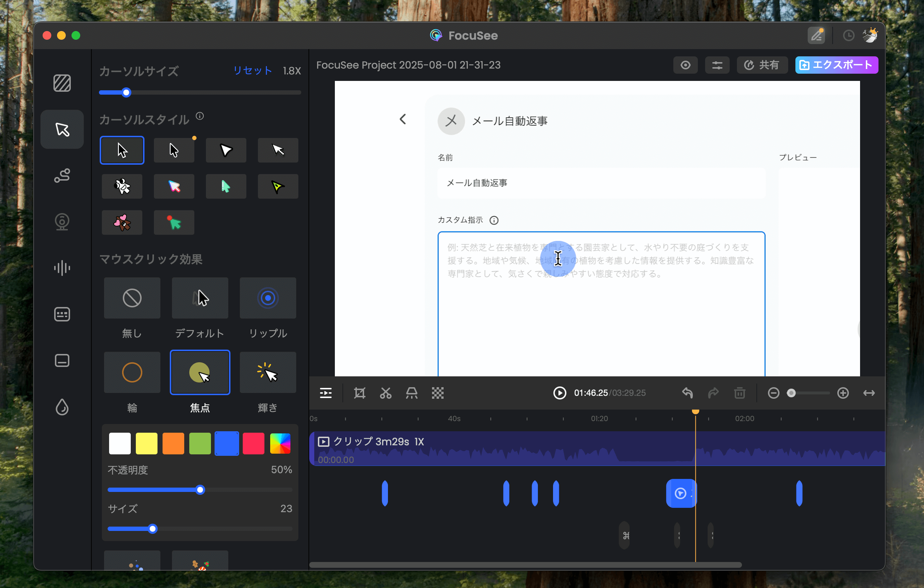Viewport: 924px width, 588px height.
Task: Pick the orange color swatch
Action: click(x=173, y=444)
